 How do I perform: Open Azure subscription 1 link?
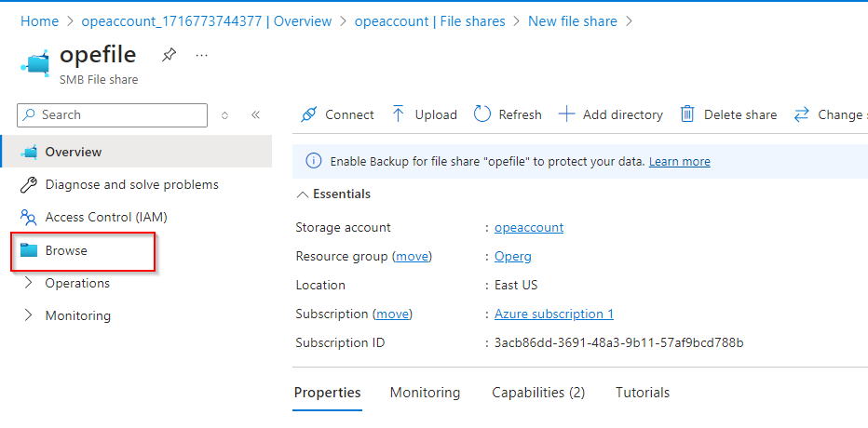554,314
